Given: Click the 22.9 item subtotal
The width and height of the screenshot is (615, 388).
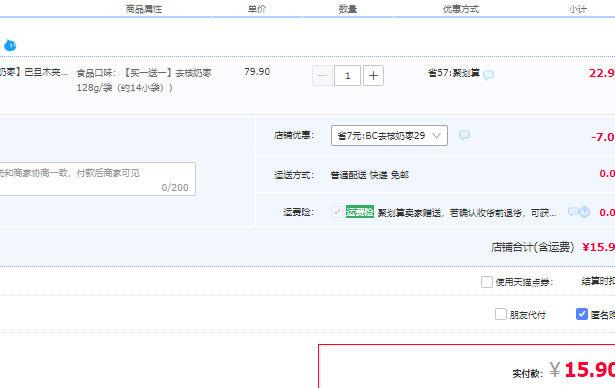Looking at the screenshot, I should point(602,73).
